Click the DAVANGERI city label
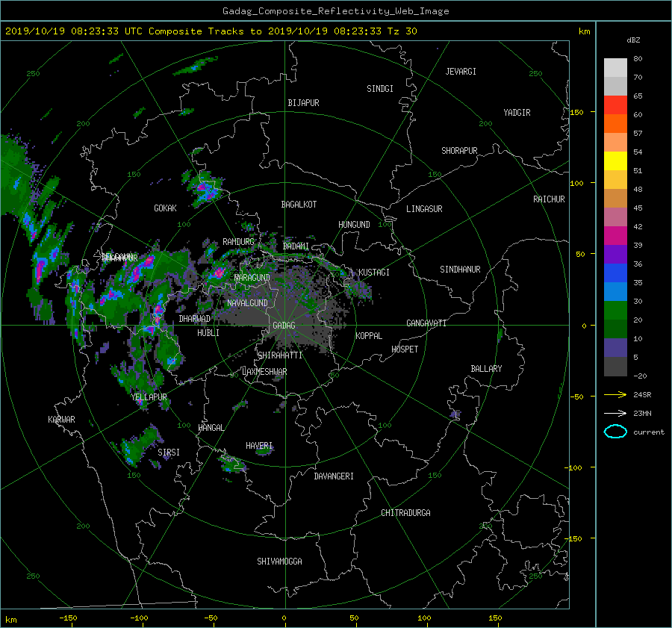This screenshot has width=672, height=628. pyautogui.click(x=334, y=476)
